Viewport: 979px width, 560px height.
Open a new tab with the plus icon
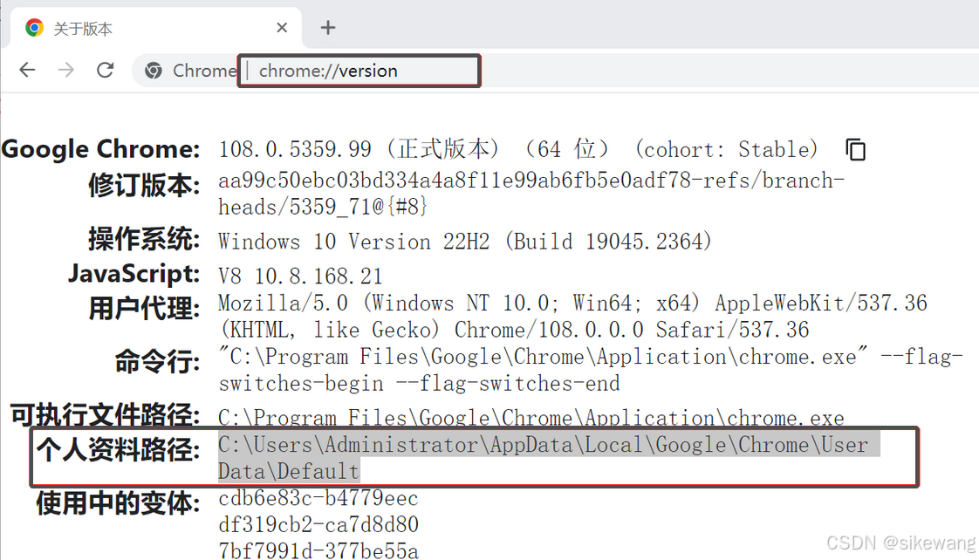coord(328,27)
